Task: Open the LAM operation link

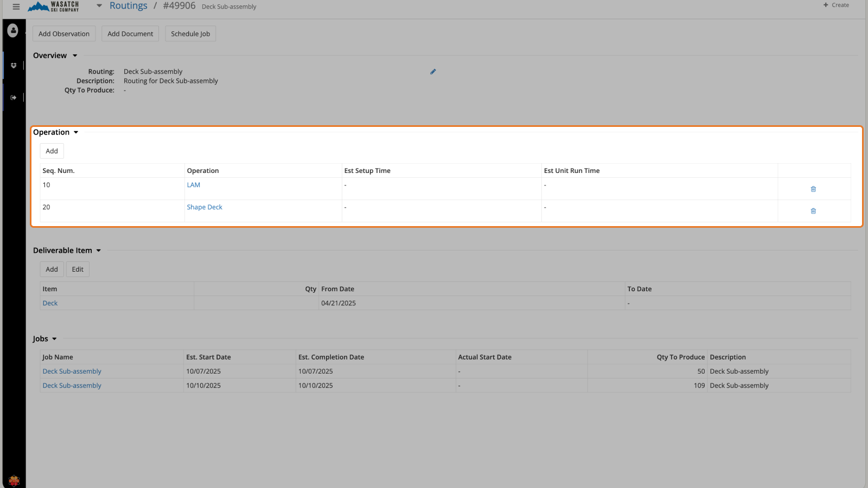Action: point(193,184)
